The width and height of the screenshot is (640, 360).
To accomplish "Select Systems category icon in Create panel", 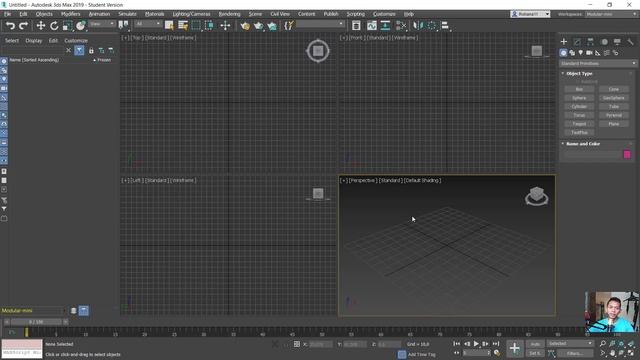I will 616,53.
